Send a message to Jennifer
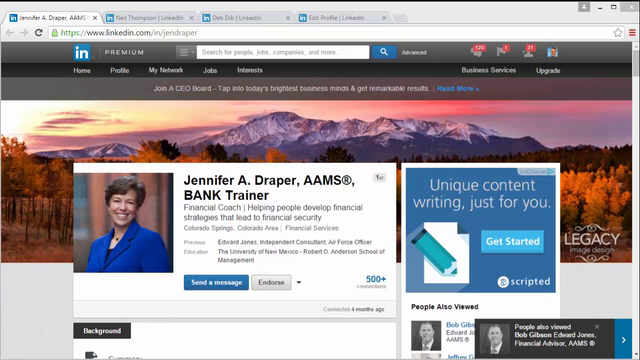The image size is (640, 360). tap(216, 282)
